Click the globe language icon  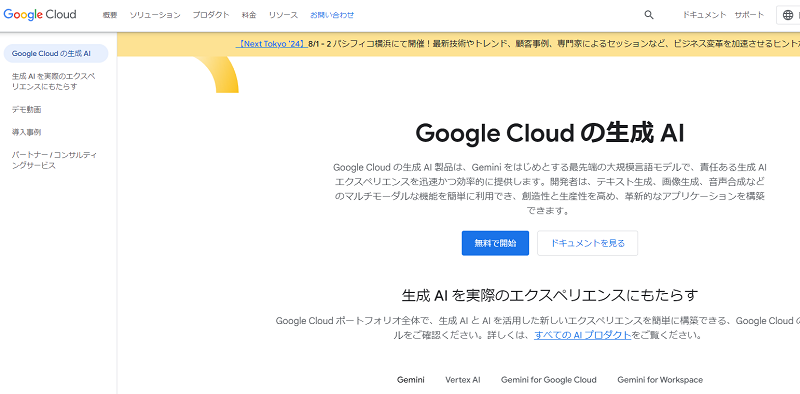click(x=788, y=15)
